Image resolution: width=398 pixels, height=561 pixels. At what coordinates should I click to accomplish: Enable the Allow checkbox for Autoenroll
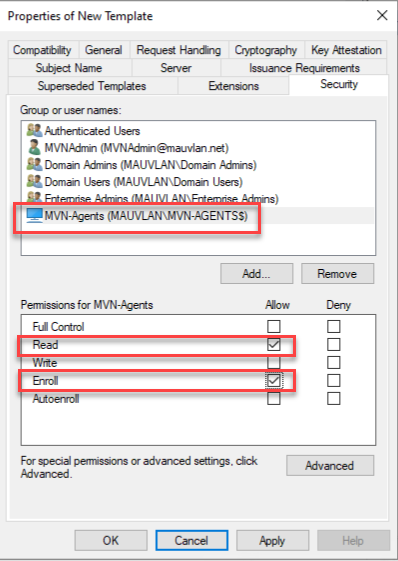click(274, 399)
